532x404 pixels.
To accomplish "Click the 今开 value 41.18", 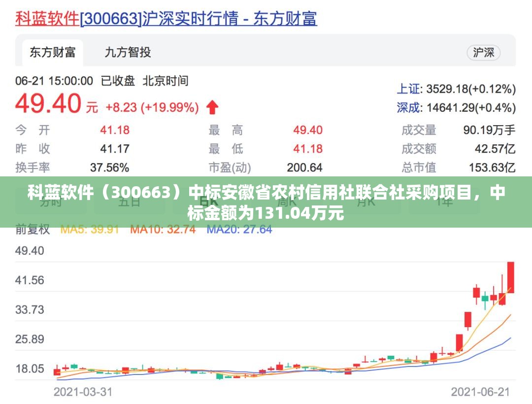I will click(115, 130).
